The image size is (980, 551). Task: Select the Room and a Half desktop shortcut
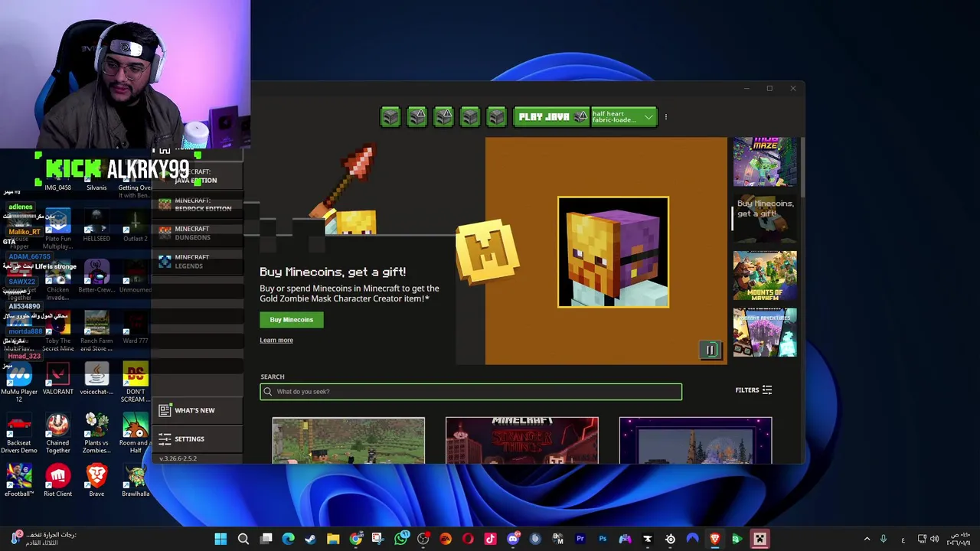click(x=136, y=433)
